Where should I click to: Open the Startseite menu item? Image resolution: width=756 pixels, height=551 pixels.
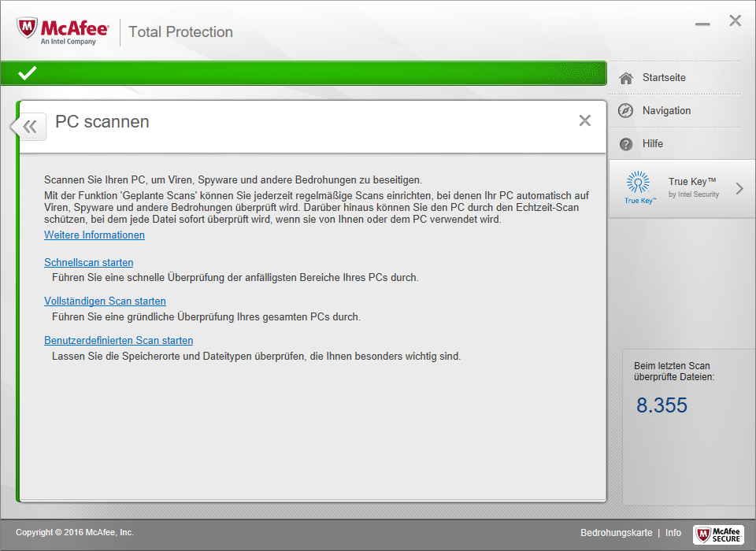coord(664,78)
